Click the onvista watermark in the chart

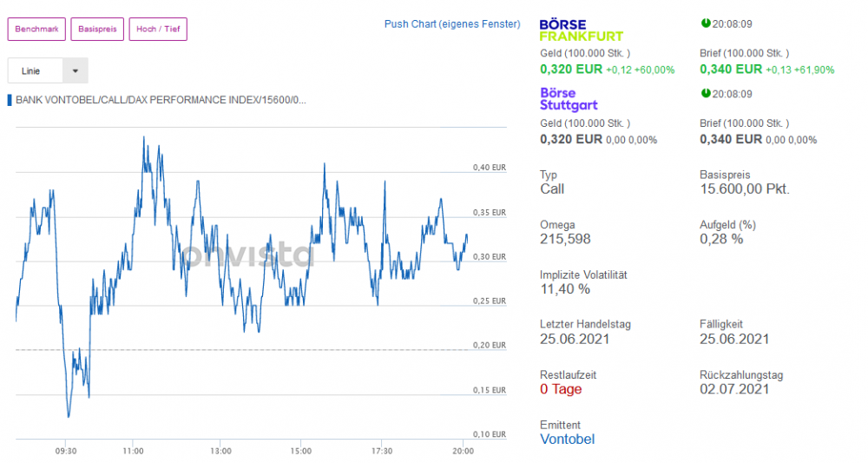(x=247, y=255)
